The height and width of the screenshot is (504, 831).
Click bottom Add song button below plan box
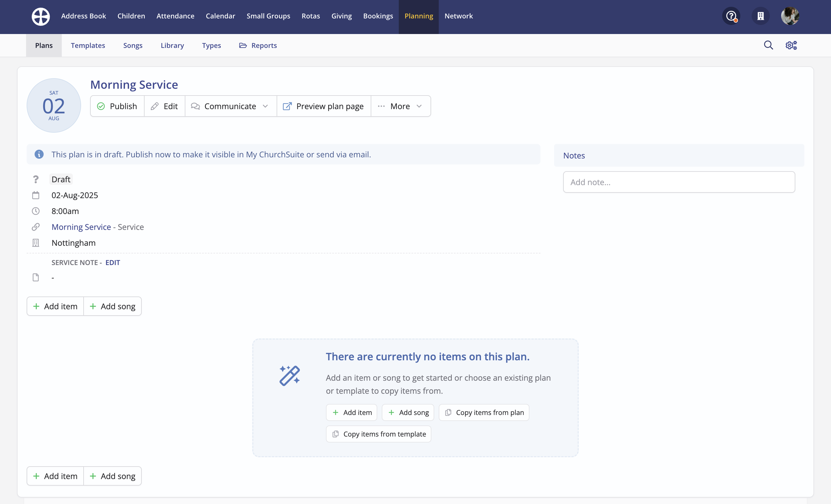[x=113, y=476]
